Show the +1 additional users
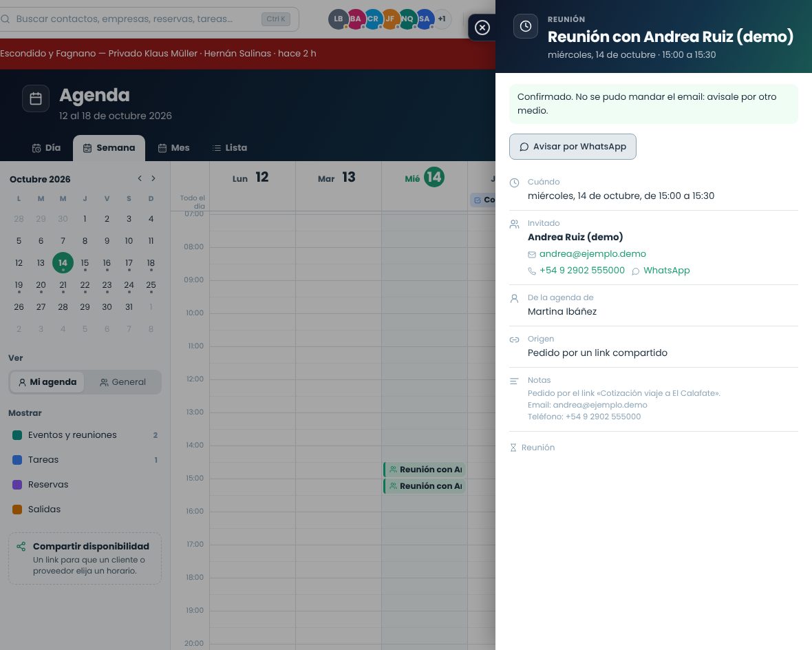Screen dimensions: 812x650 (442, 19)
